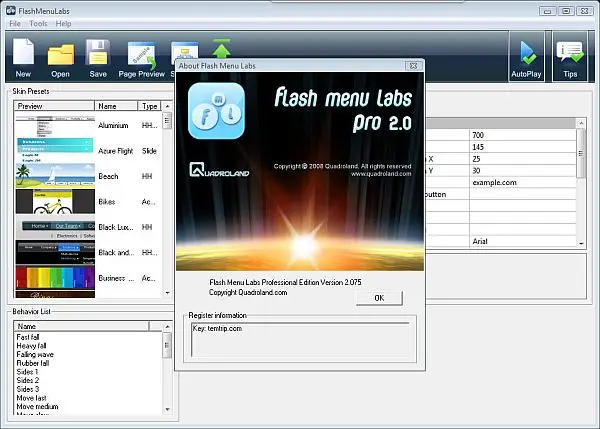600x429 pixels.
Task: Select the Black and... skin thumbnail
Action: coord(55,252)
